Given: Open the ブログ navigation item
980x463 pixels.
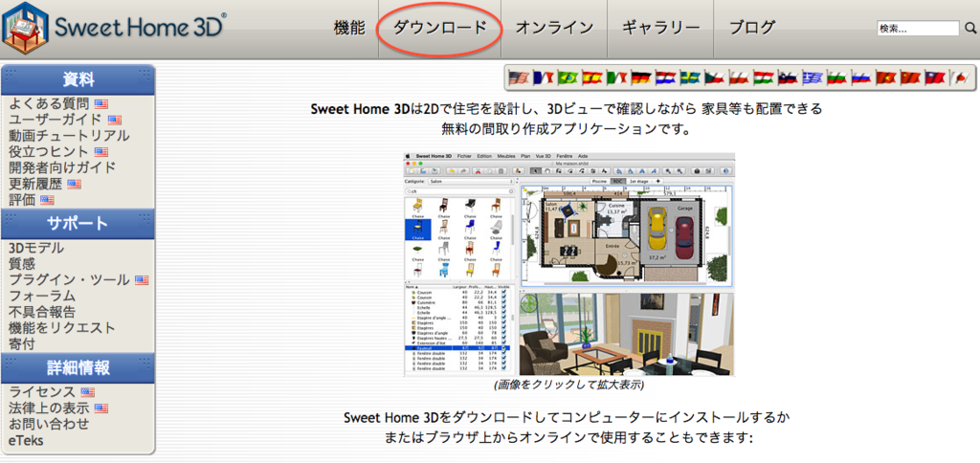Looking at the screenshot, I should (752, 28).
